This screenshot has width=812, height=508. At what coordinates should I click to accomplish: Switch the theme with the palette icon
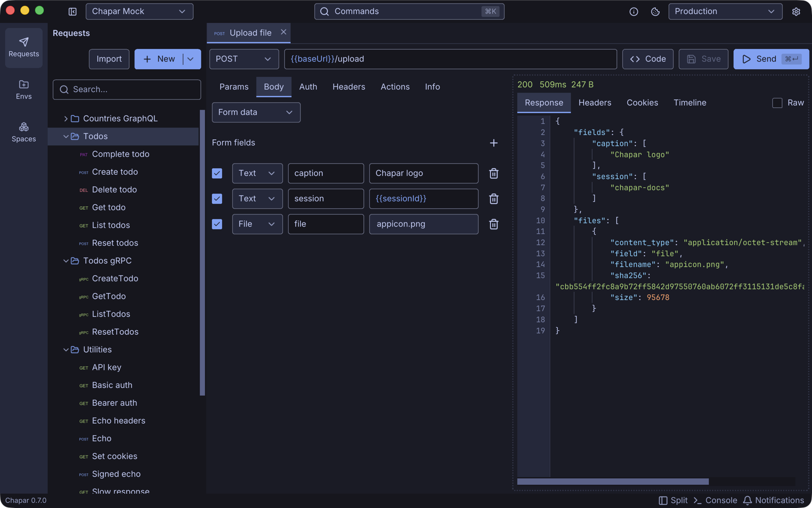pyautogui.click(x=655, y=11)
